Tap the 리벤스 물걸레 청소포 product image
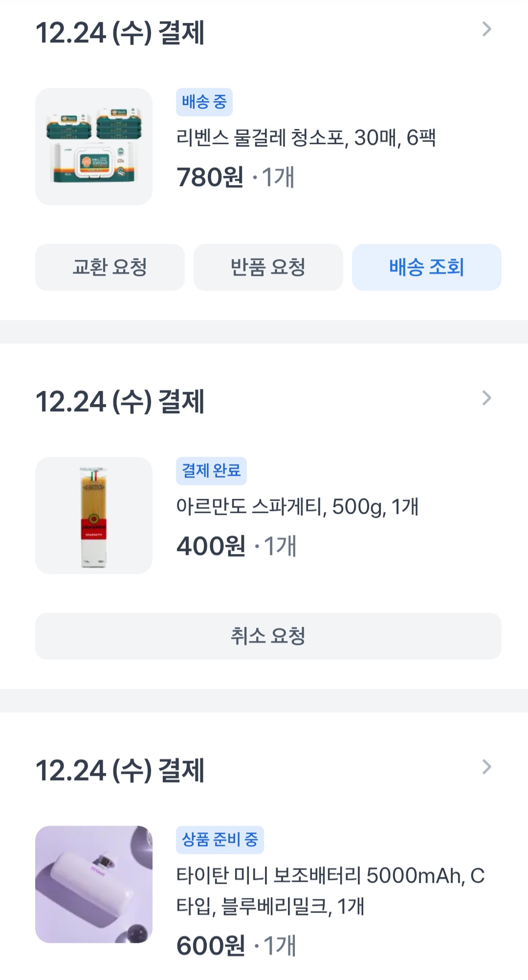The image size is (528, 980). click(x=94, y=147)
